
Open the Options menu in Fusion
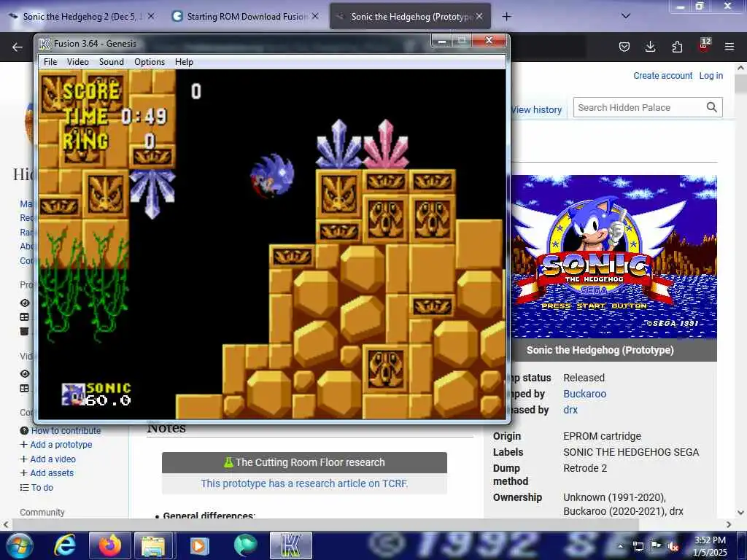pos(150,62)
